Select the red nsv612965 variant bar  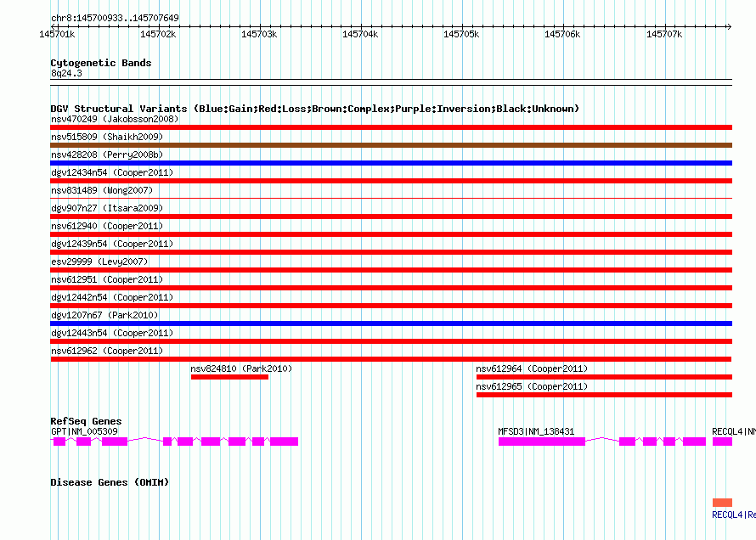(x=604, y=395)
